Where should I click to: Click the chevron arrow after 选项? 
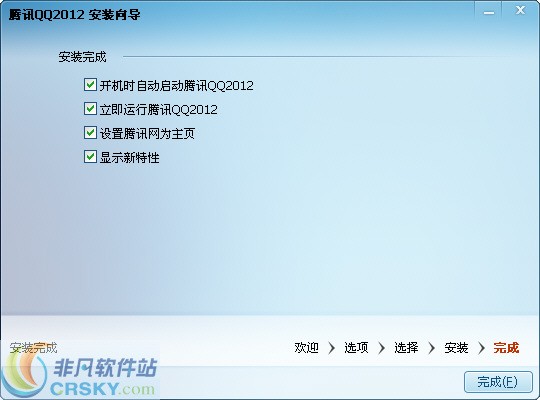click(381, 348)
